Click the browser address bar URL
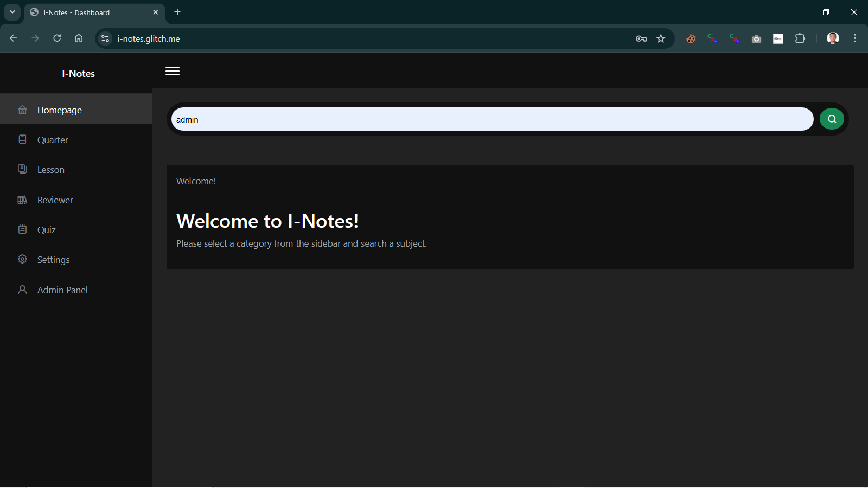 (x=149, y=38)
